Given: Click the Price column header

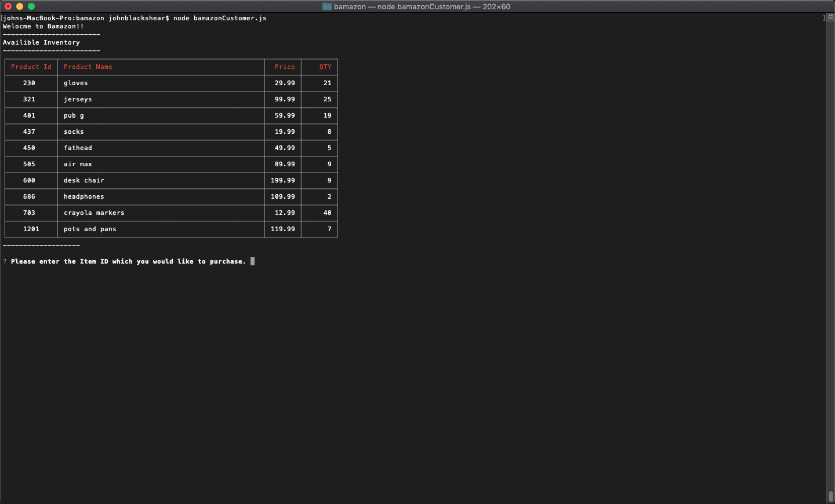Looking at the screenshot, I should pyautogui.click(x=285, y=67).
